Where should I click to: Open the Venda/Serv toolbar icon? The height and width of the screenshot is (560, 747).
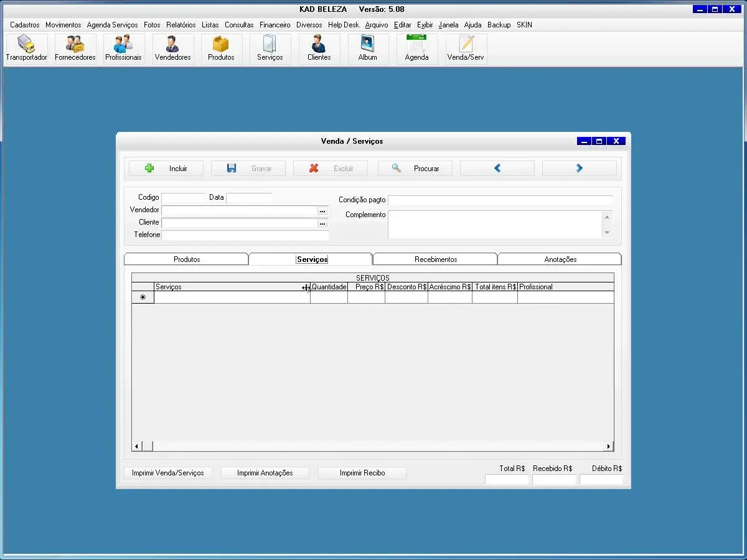466,49
